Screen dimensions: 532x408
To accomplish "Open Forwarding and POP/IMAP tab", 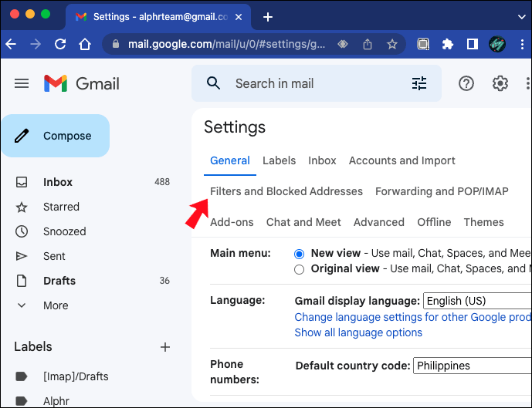I will pos(442,191).
